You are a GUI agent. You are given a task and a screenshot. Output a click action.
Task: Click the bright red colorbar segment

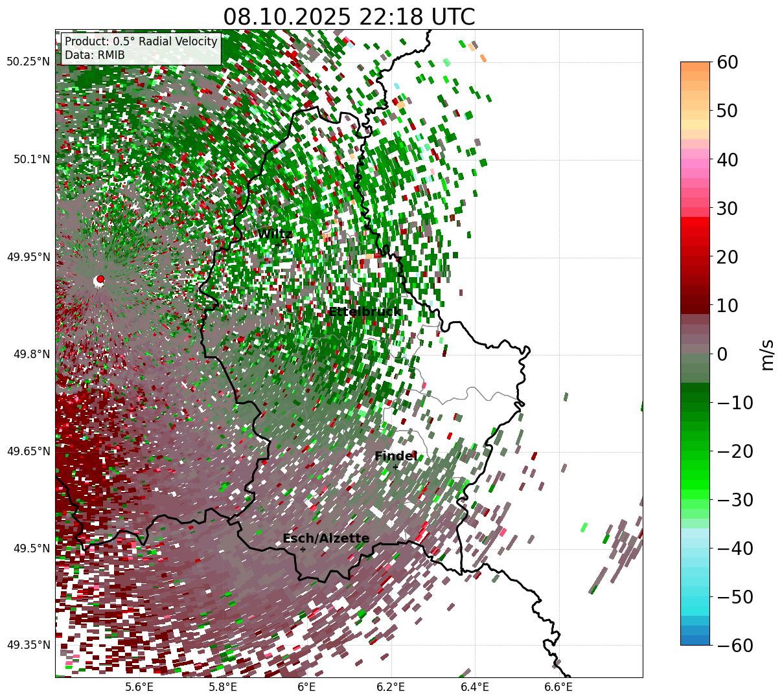(x=695, y=222)
